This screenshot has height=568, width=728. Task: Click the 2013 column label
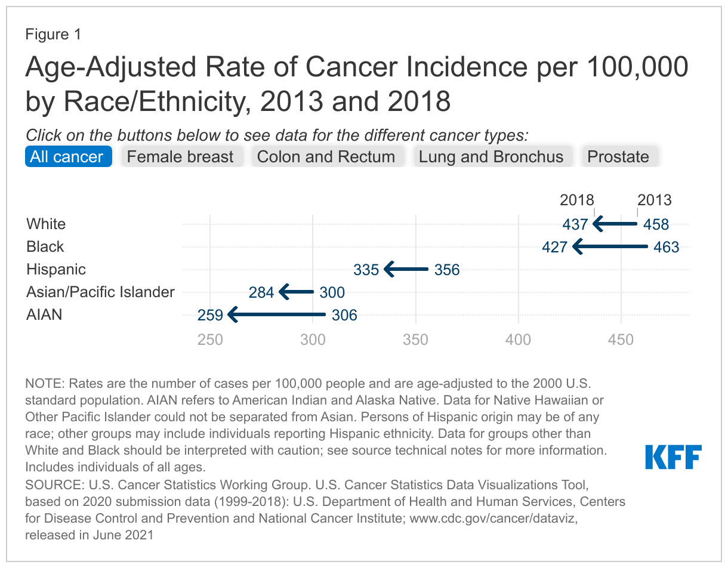pyautogui.click(x=654, y=200)
